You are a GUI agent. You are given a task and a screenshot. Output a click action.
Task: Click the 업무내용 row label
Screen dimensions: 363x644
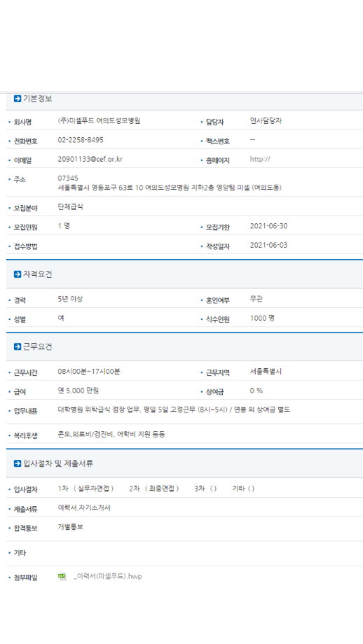click(25, 411)
